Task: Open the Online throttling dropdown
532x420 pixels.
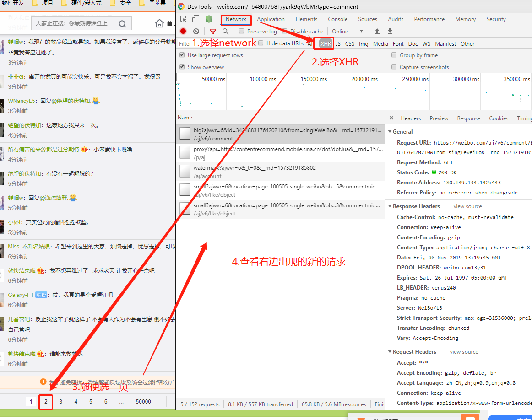Action: [347, 31]
